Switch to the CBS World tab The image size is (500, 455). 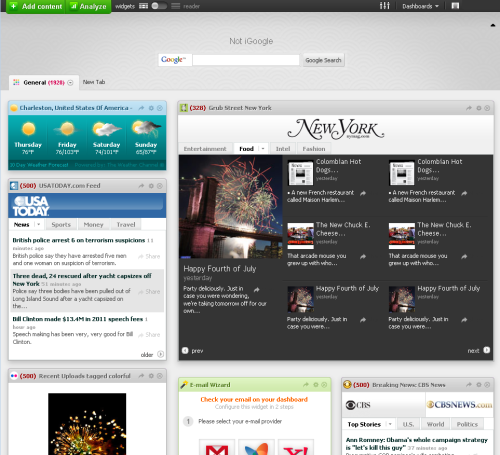[435, 424]
